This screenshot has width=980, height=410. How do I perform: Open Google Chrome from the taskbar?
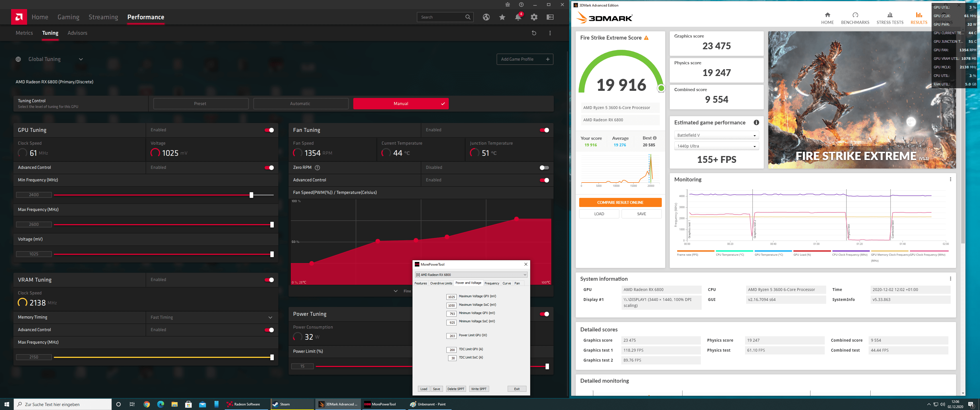(146, 404)
